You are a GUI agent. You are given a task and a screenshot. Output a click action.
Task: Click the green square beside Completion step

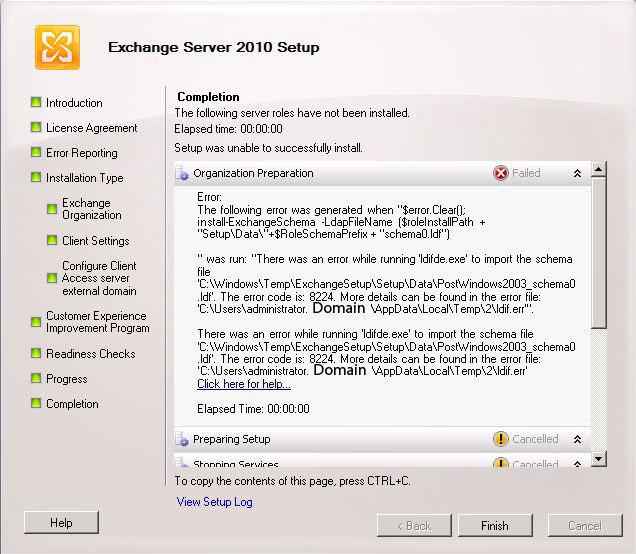point(36,403)
